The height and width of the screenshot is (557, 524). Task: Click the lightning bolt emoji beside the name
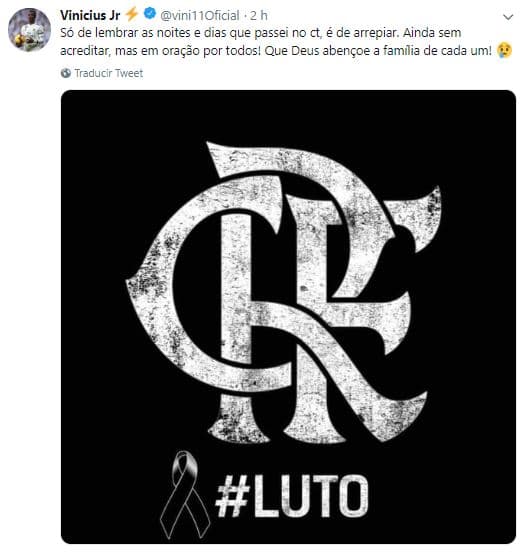[132, 15]
